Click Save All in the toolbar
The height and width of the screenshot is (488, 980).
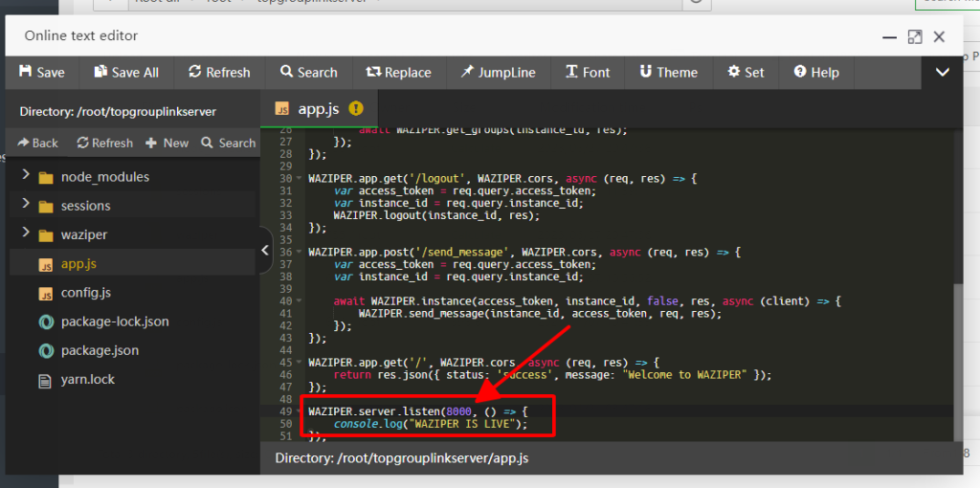pos(126,73)
